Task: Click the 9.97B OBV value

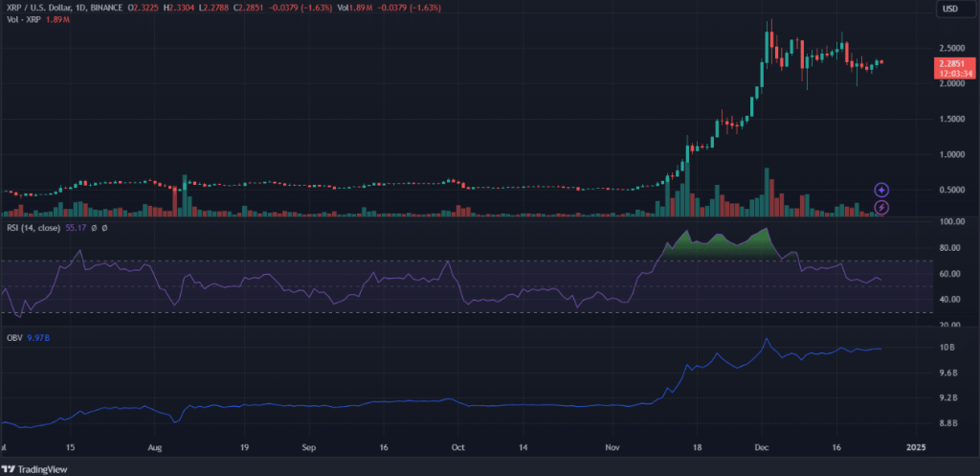Action: (x=37, y=338)
